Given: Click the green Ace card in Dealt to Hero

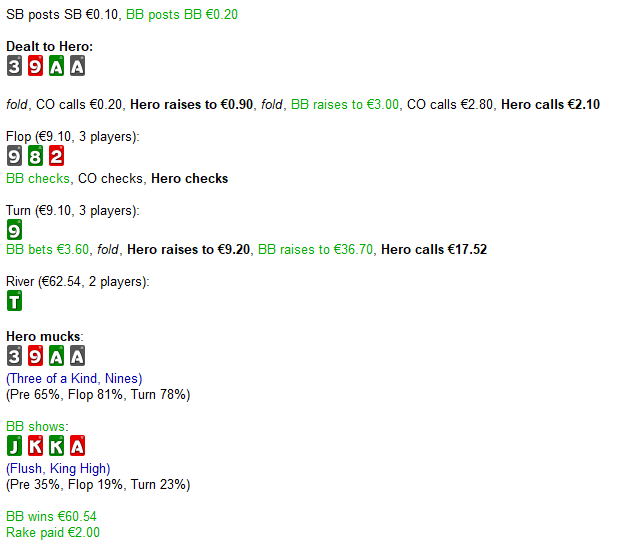Looking at the screenshot, I should [56, 67].
